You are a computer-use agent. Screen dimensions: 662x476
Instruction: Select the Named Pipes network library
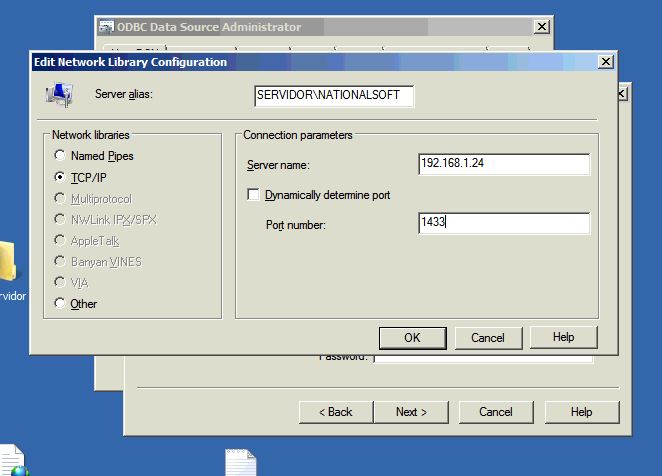click(x=60, y=155)
